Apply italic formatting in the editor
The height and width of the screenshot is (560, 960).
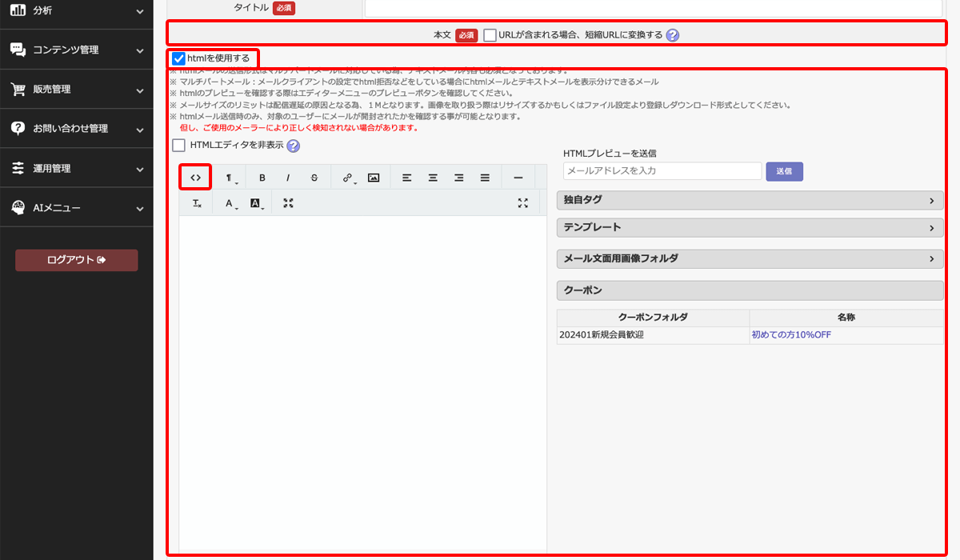click(x=288, y=178)
